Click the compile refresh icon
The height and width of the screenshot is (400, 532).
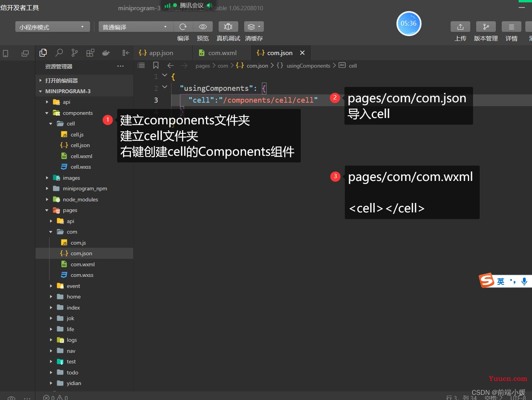click(183, 27)
